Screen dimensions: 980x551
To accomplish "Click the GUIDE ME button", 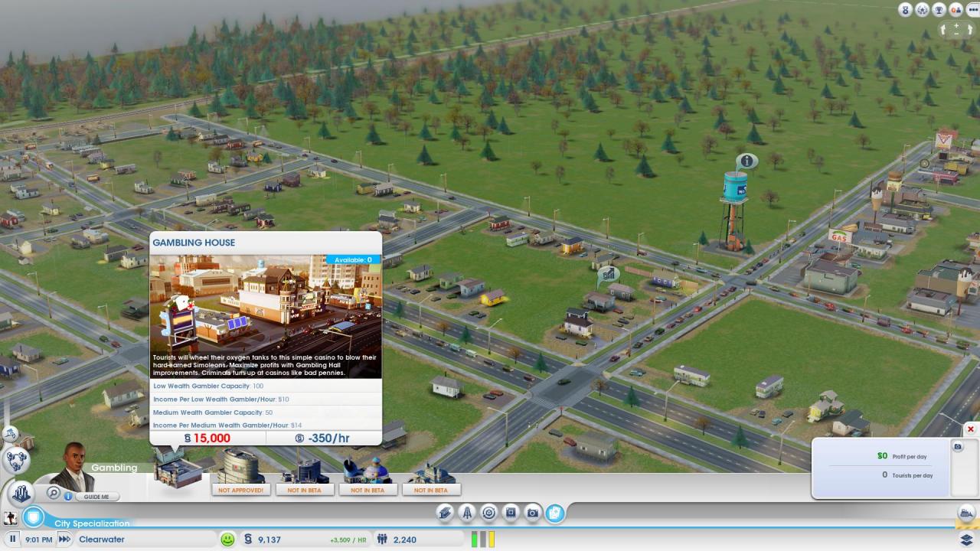I will tap(96, 497).
